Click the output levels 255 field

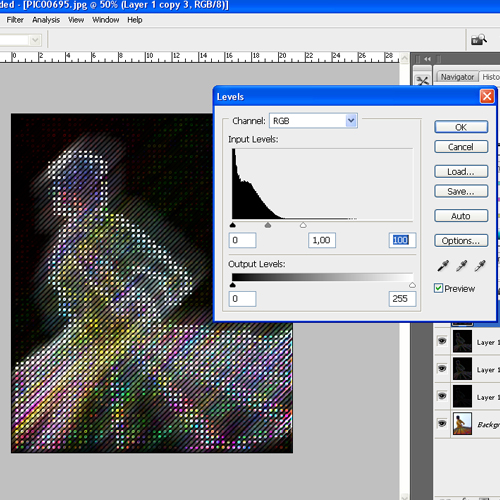pyautogui.click(x=402, y=299)
